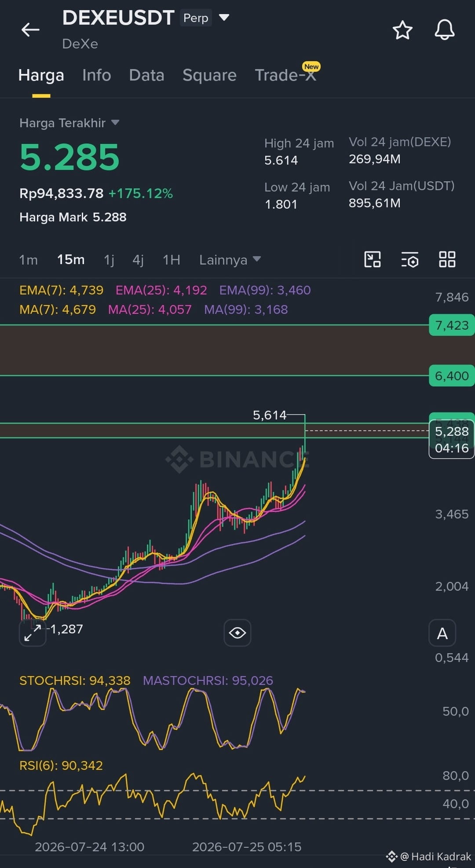Click the +175.12% change value
475x868 pixels.
(x=141, y=193)
